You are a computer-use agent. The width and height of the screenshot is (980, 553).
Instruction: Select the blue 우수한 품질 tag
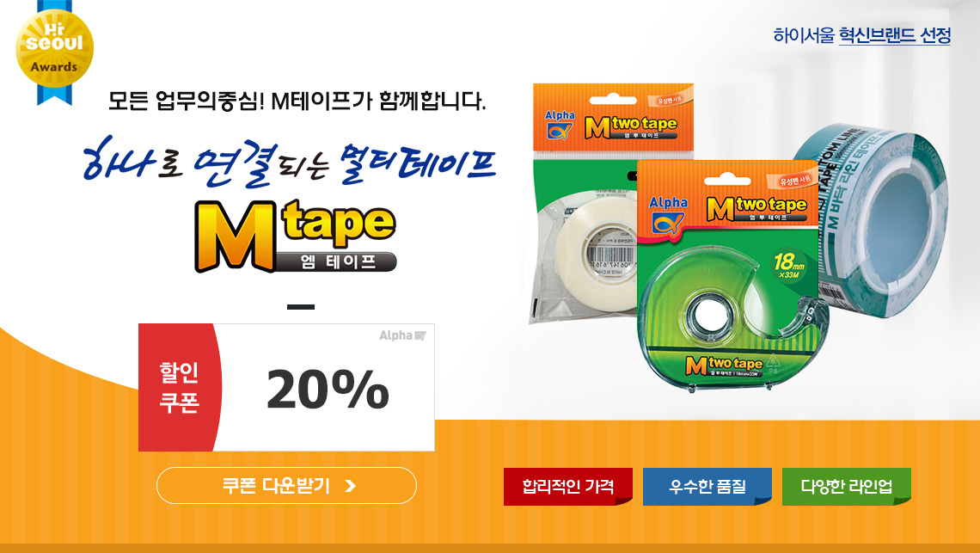coord(707,486)
